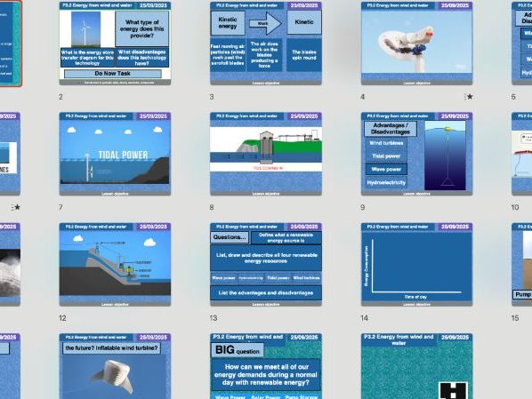Click the slide number 13 label
532x399 pixels.
coord(214,318)
